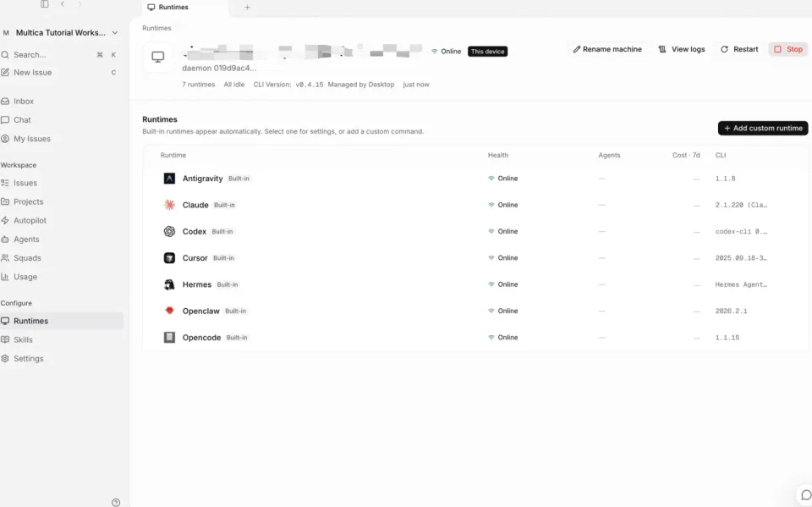Image resolution: width=812 pixels, height=507 pixels.
Task: Click the Claude CLI version '2.1.220'
Action: [741, 205]
